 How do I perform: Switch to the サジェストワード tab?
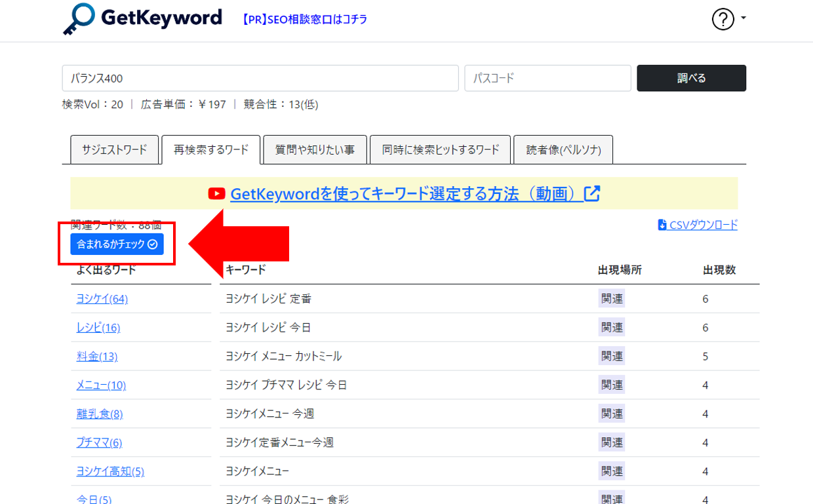[x=115, y=149]
